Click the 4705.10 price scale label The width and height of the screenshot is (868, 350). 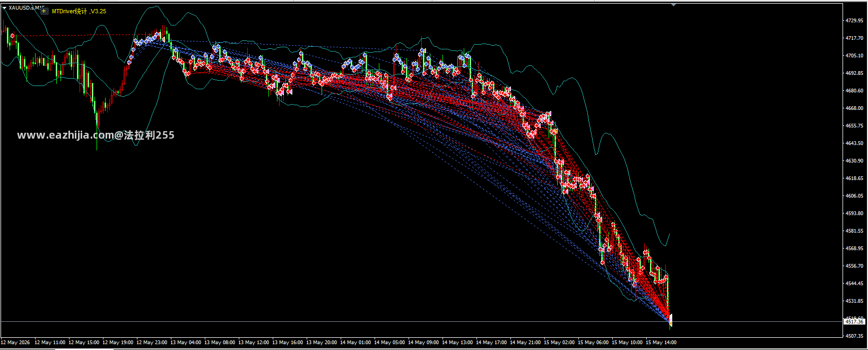pyautogui.click(x=854, y=55)
